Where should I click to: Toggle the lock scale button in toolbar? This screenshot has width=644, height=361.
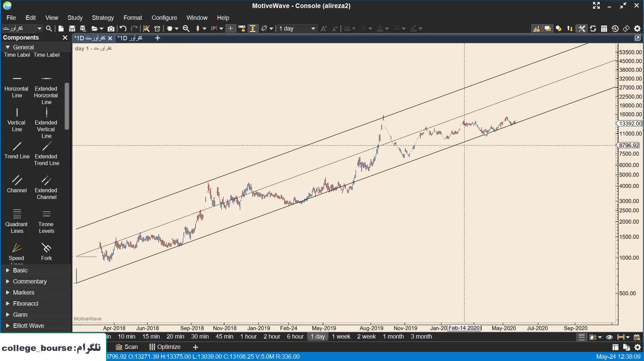point(253,29)
